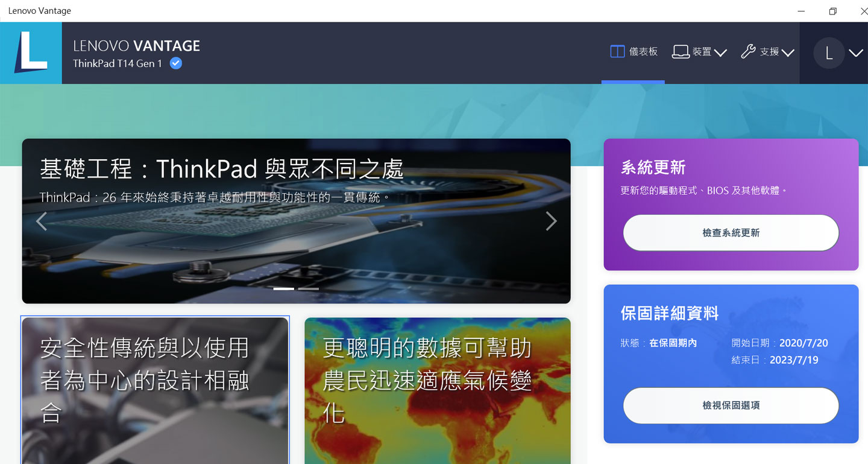Screen dimensions: 868x464
Task: Advance the carousel with the right arrow
Action: (x=552, y=221)
